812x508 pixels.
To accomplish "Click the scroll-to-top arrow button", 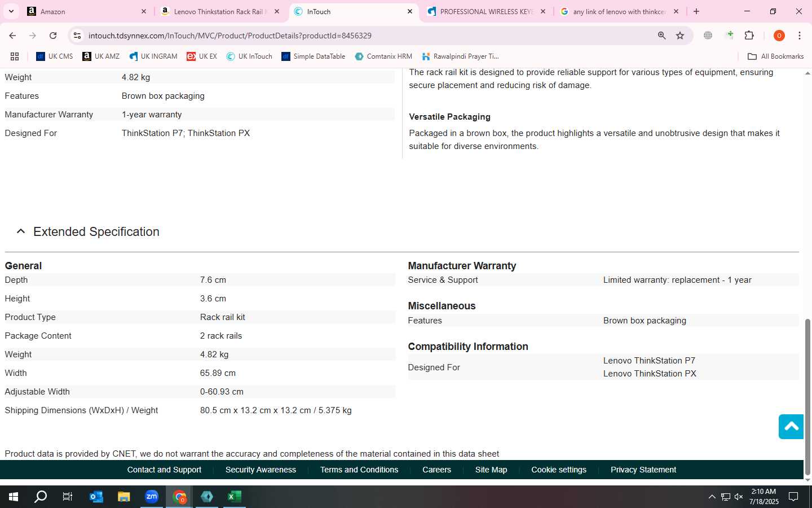I will (791, 427).
